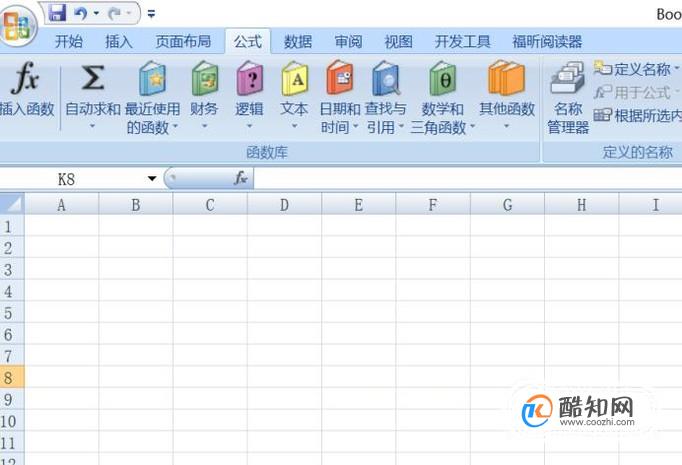The image size is (682, 465).
Task: Open the 开始 ribbon tab
Action: [x=69, y=42]
